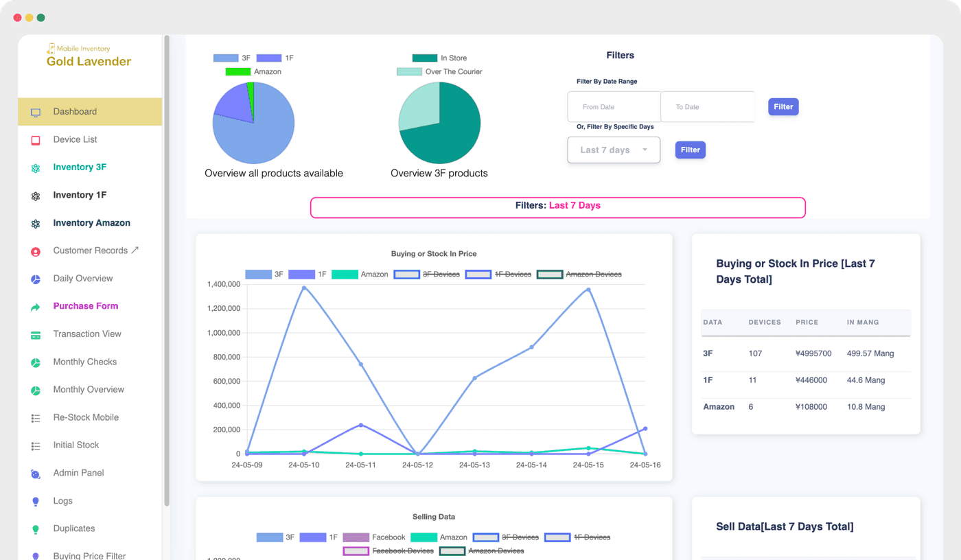This screenshot has width=961, height=560.
Task: Click the To Date input field
Action: click(707, 107)
